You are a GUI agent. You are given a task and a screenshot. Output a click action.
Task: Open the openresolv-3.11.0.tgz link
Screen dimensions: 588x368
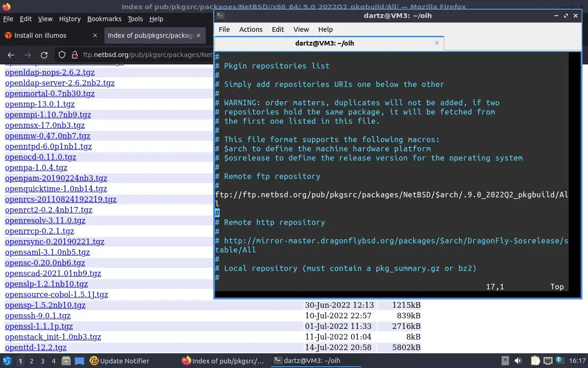point(45,220)
